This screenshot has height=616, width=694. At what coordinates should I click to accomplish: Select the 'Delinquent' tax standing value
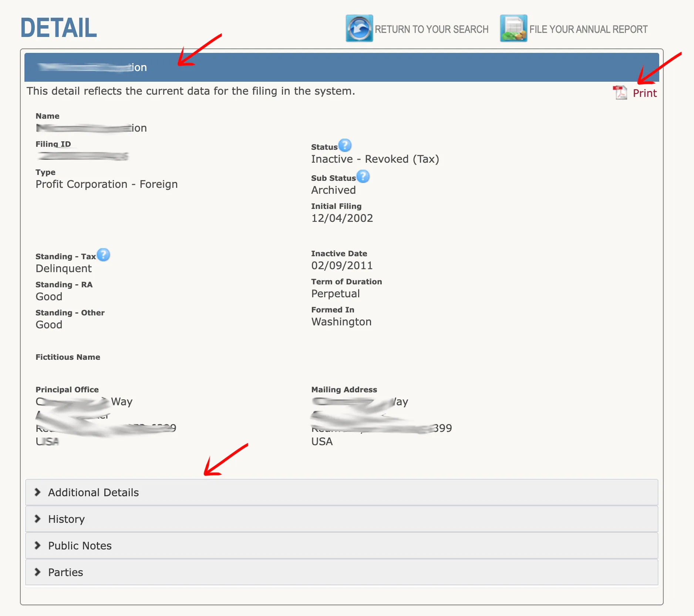(x=64, y=268)
